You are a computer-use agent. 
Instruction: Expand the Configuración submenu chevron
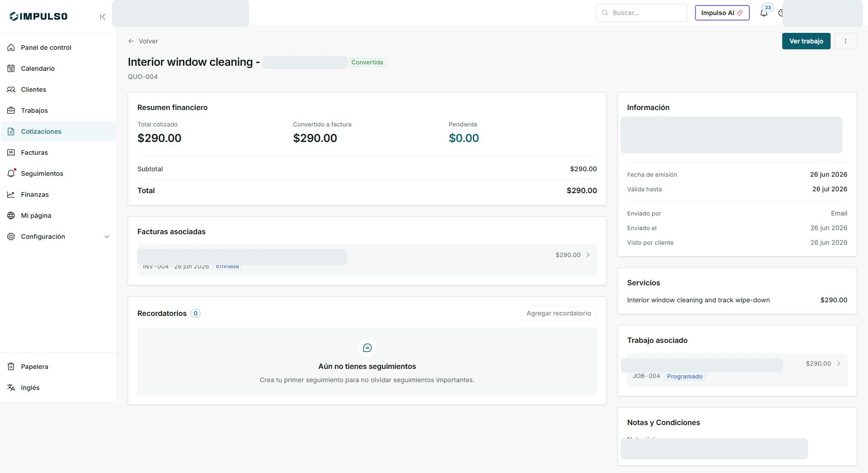(107, 236)
